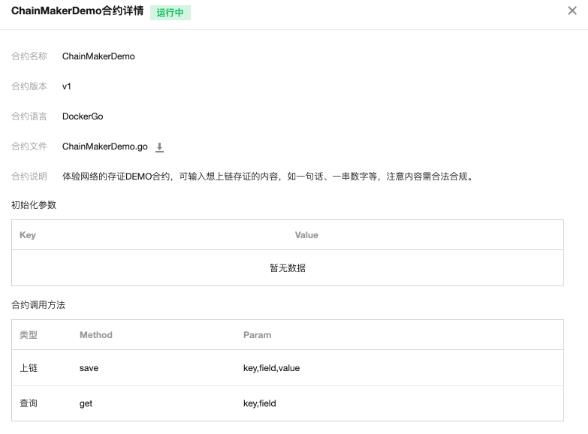588x434 pixels.
Task: Click the v1 contract version value
Action: tap(67, 87)
